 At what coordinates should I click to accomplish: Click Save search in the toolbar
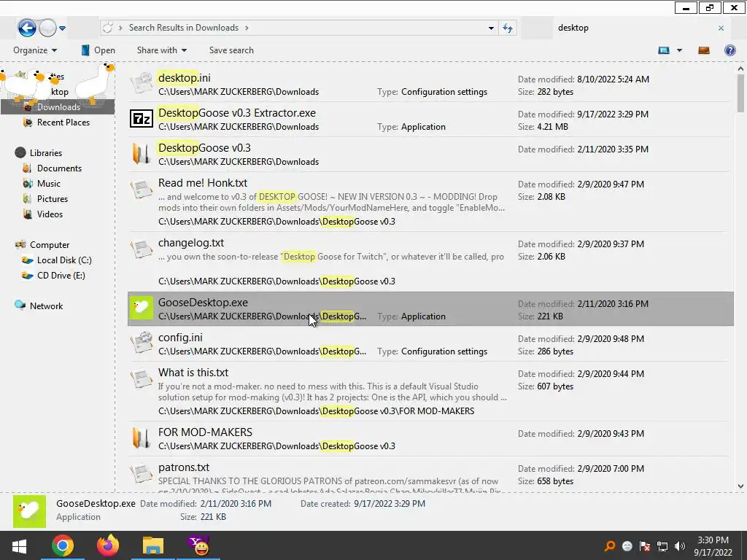(x=231, y=50)
